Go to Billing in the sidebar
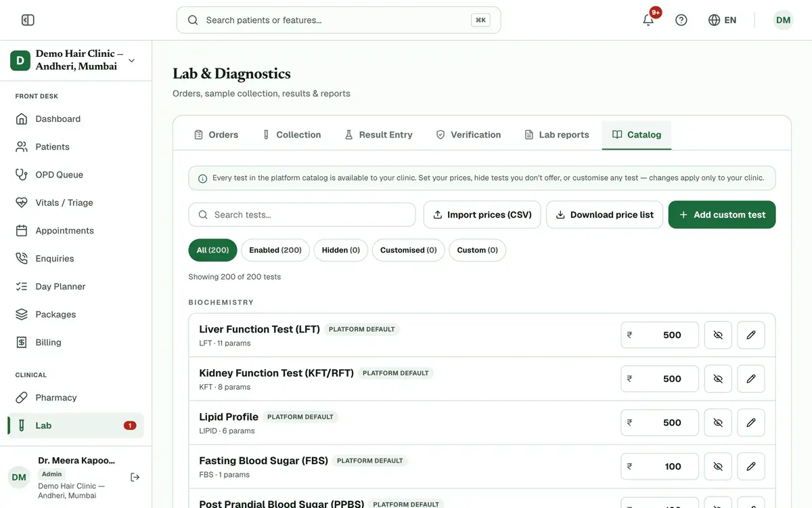This screenshot has height=508, width=812. (x=76, y=343)
